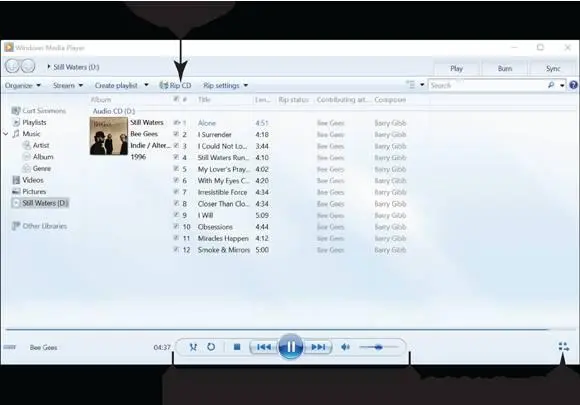
Task: Select Music in the navigation pane
Action: click(27, 134)
